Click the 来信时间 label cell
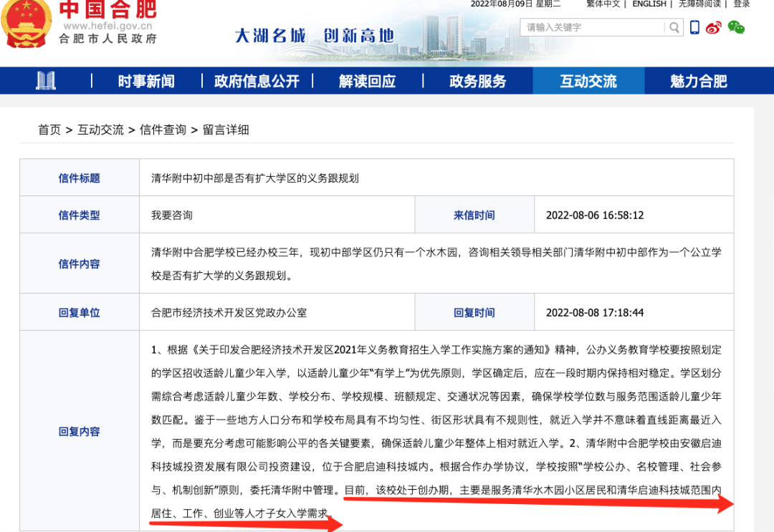Image resolution: width=774 pixels, height=532 pixels. [474, 215]
